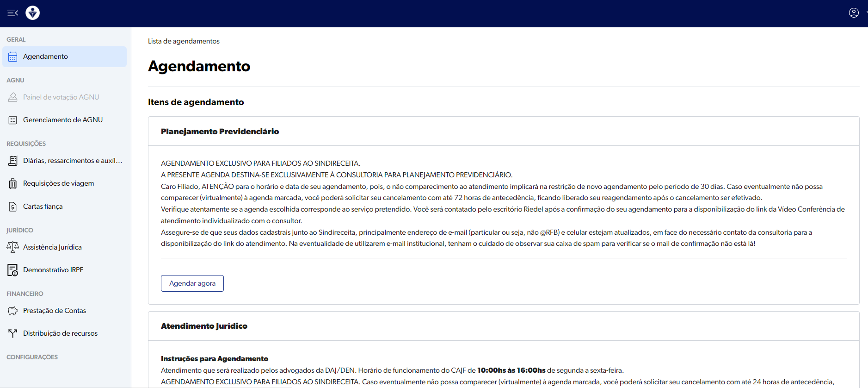
Task: Click the Demonstrativo IRPF icon
Action: click(13, 270)
